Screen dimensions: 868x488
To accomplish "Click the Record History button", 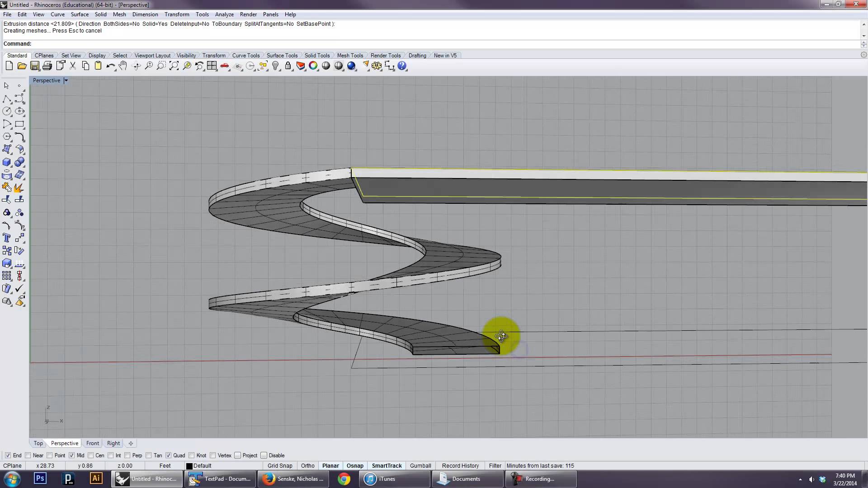I will pos(460,465).
